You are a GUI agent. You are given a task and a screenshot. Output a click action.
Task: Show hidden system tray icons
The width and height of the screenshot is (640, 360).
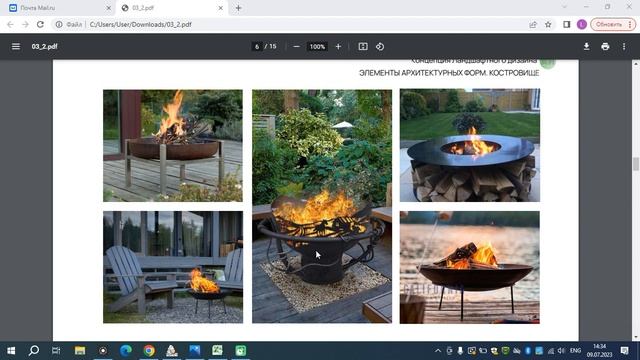click(438, 351)
